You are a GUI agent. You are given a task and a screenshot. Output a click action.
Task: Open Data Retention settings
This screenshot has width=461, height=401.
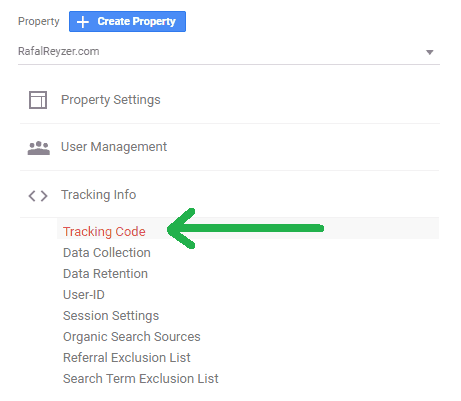tap(105, 274)
